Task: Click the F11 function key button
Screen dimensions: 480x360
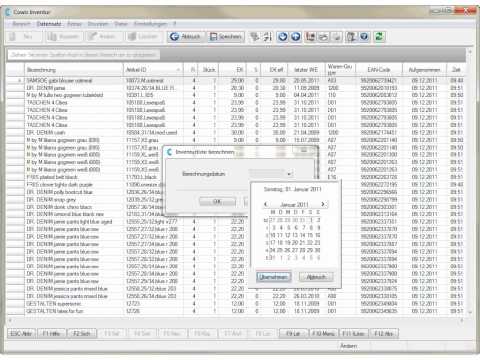Action: [x=353, y=333]
